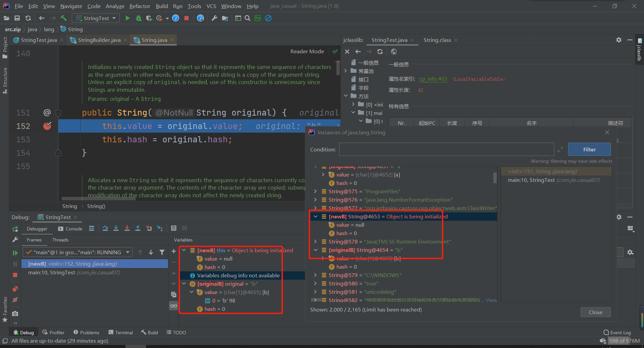
Task: Expand 常量池 node in jclasslib tree
Action: (x=346, y=71)
